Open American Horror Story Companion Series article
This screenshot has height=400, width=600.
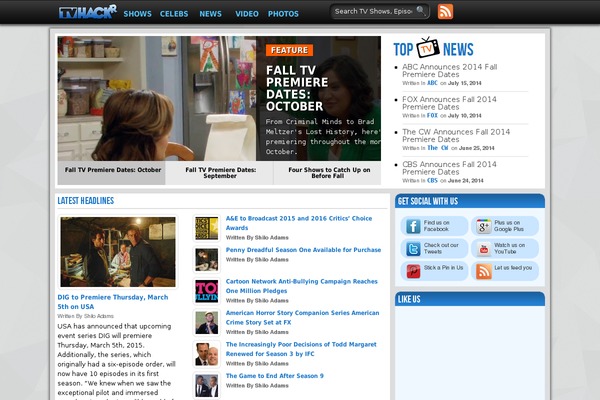302,317
